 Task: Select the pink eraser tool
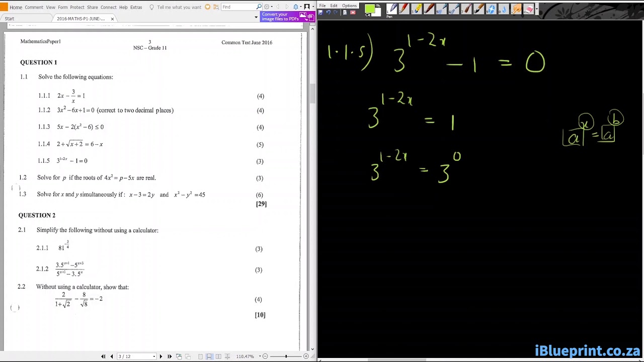click(x=528, y=9)
